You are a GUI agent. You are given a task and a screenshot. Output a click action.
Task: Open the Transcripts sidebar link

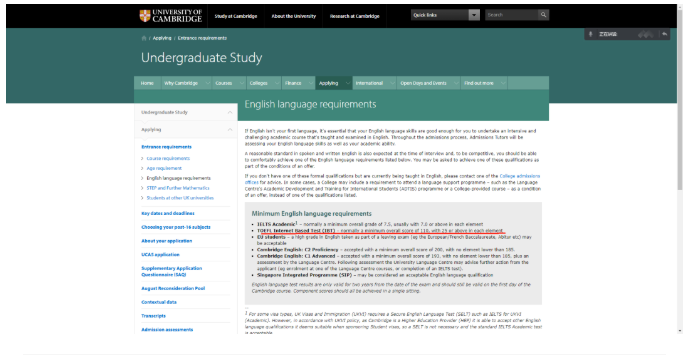pyautogui.click(x=154, y=316)
